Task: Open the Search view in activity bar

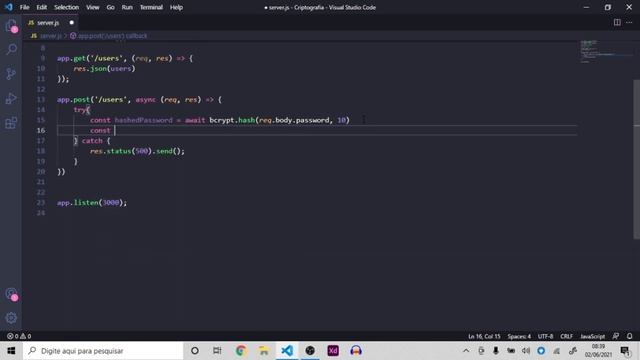Action: 11,49
